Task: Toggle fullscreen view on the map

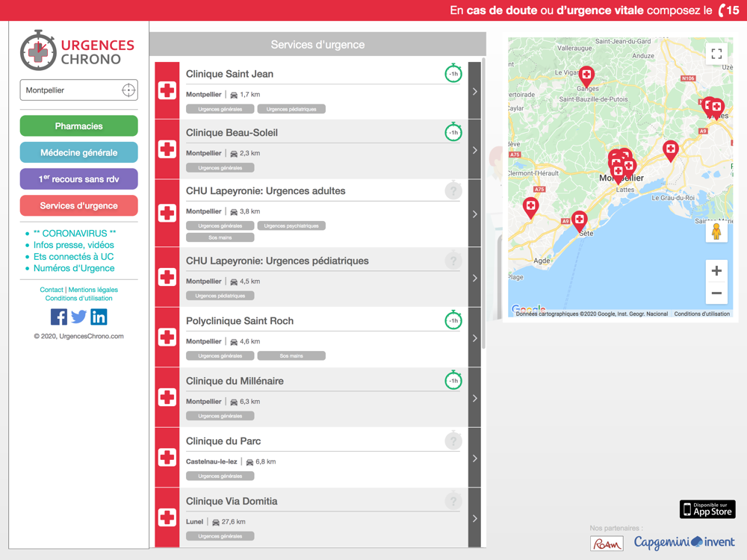Action: [716, 54]
